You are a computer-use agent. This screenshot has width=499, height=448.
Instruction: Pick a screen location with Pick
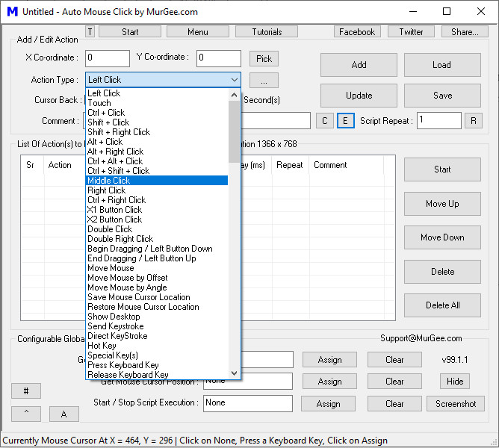tap(264, 58)
